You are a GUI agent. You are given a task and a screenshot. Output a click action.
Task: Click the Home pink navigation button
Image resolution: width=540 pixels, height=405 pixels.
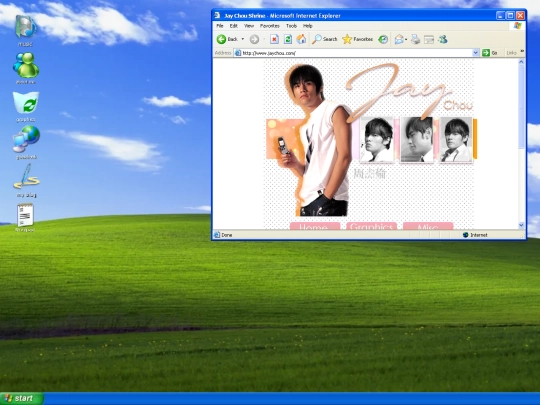[315, 226]
